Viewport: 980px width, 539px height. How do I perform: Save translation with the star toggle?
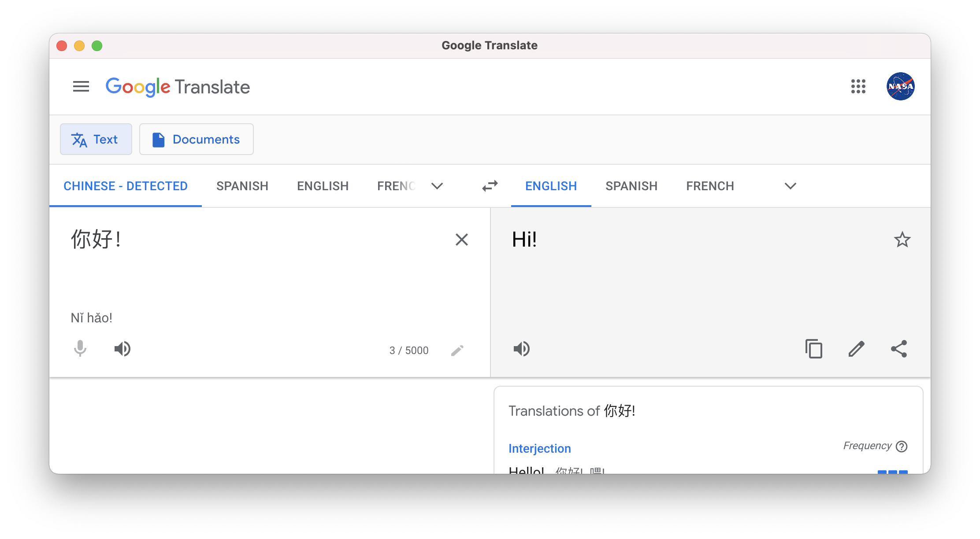point(902,240)
